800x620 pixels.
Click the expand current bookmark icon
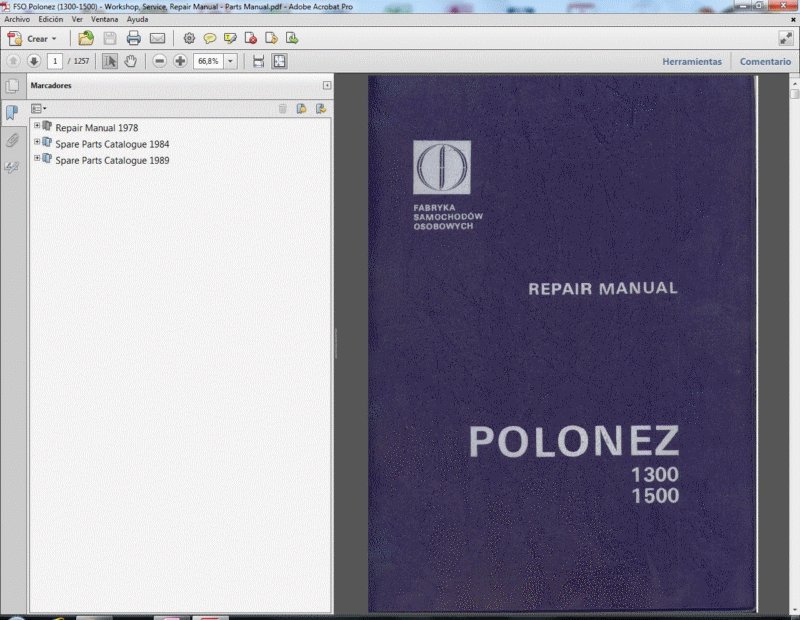[321, 108]
